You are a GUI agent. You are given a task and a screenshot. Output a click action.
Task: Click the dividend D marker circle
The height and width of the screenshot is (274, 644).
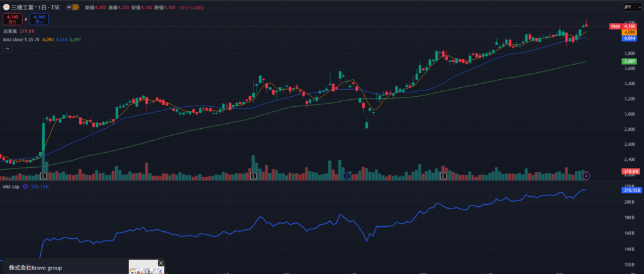(x=347, y=176)
